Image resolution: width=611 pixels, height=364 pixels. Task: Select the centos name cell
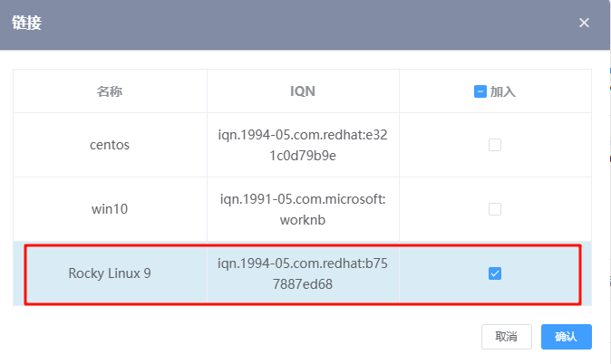pyautogui.click(x=110, y=144)
